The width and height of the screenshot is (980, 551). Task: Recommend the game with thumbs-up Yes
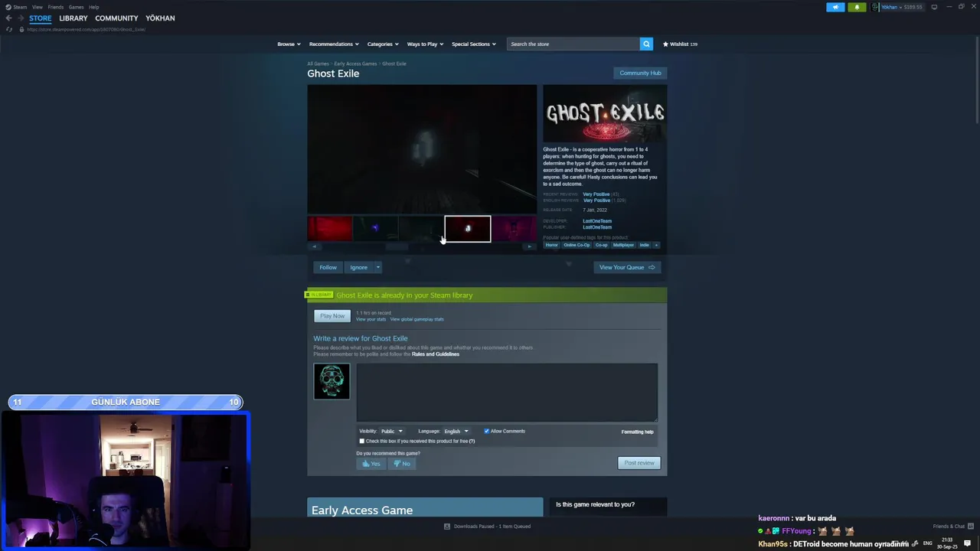coord(371,464)
